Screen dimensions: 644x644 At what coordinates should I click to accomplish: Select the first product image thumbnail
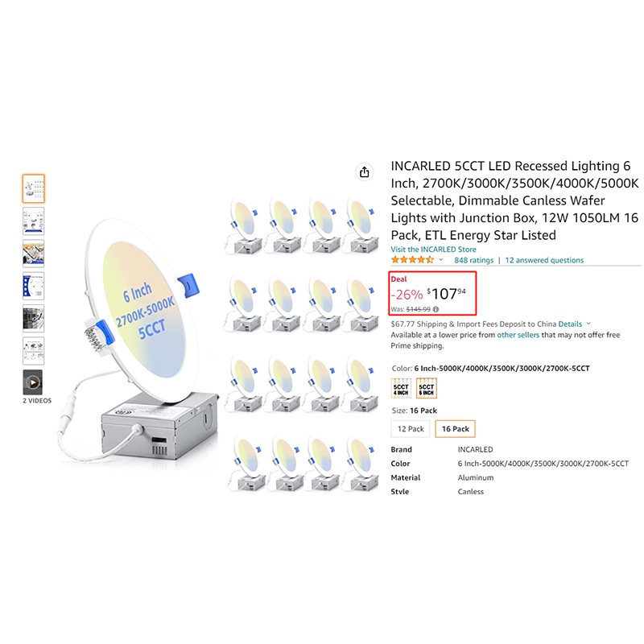pyautogui.click(x=34, y=188)
